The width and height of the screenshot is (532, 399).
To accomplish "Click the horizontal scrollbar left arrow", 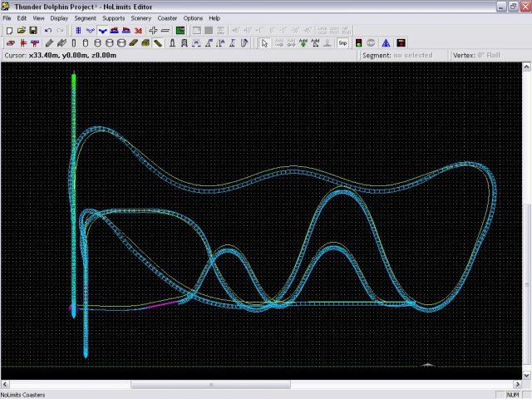I will [5, 384].
